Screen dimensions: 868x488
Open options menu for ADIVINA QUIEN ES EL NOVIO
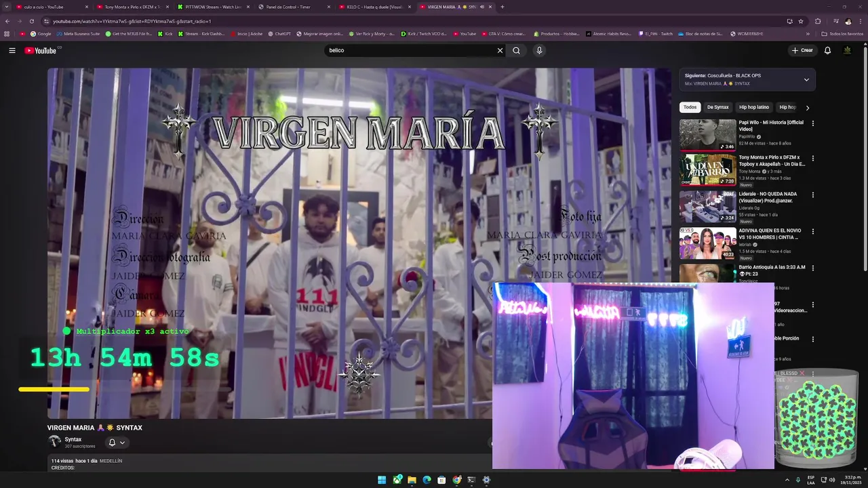pyautogui.click(x=812, y=232)
